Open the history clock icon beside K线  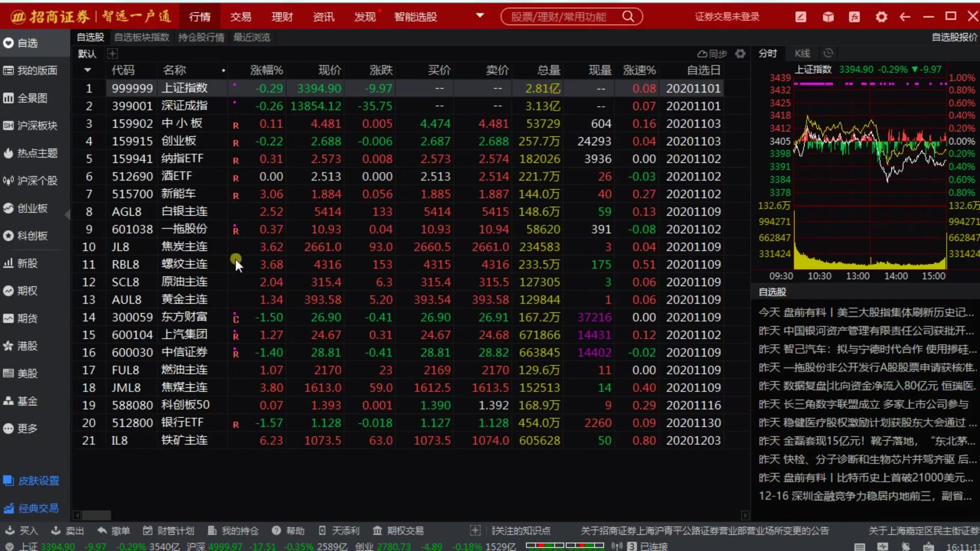(x=828, y=53)
